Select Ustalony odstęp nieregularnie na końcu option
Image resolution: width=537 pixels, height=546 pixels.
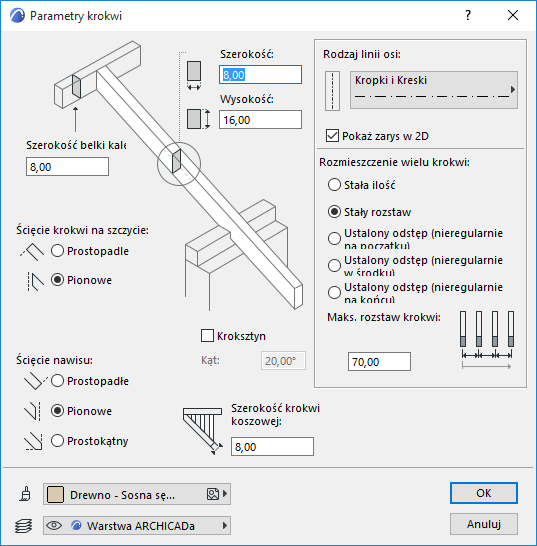tap(334, 292)
